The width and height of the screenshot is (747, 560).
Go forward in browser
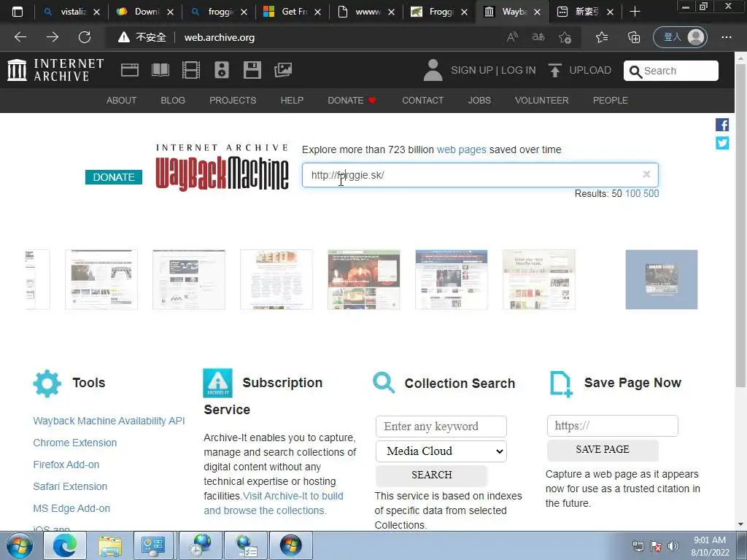(53, 37)
